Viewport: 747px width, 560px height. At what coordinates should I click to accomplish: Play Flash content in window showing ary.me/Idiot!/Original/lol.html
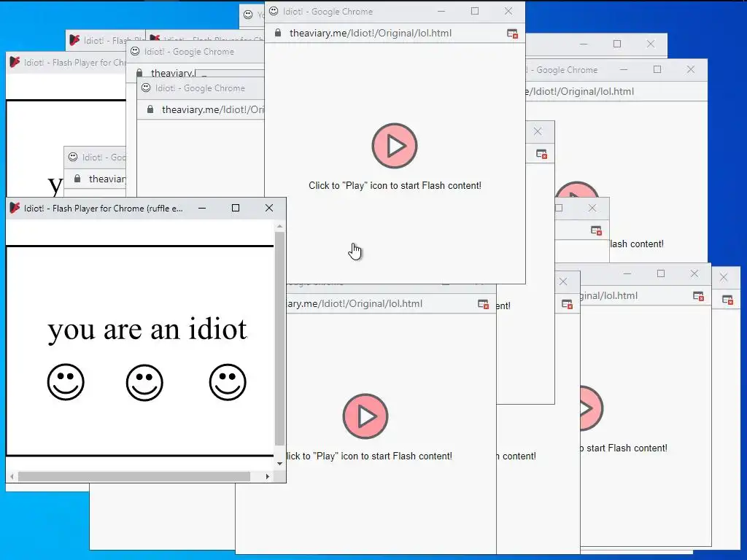click(x=365, y=416)
